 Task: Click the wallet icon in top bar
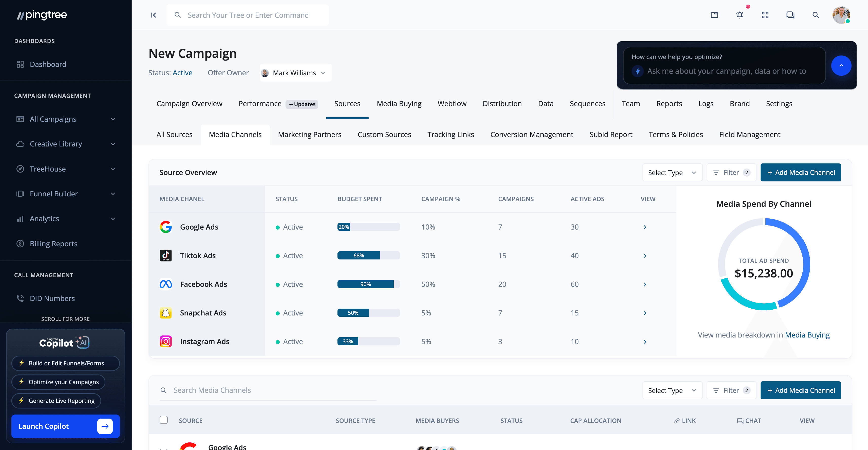tap(714, 15)
